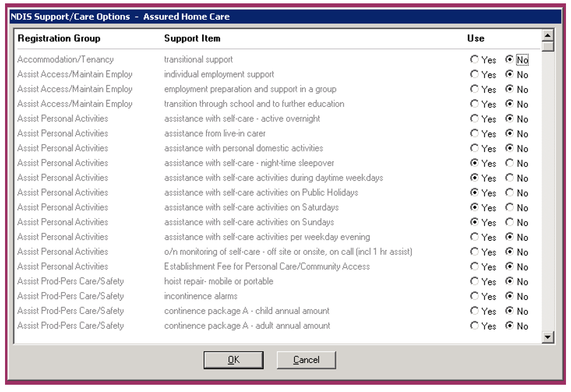This screenshot has height=392, width=571.
Task: Disable daytime weekdays self-care with No
Action: [510, 178]
